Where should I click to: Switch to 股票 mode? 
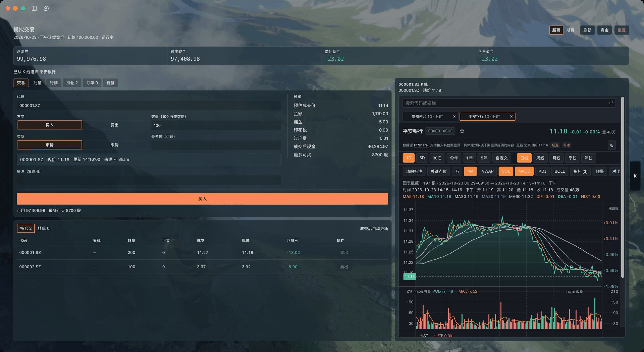coord(556,30)
